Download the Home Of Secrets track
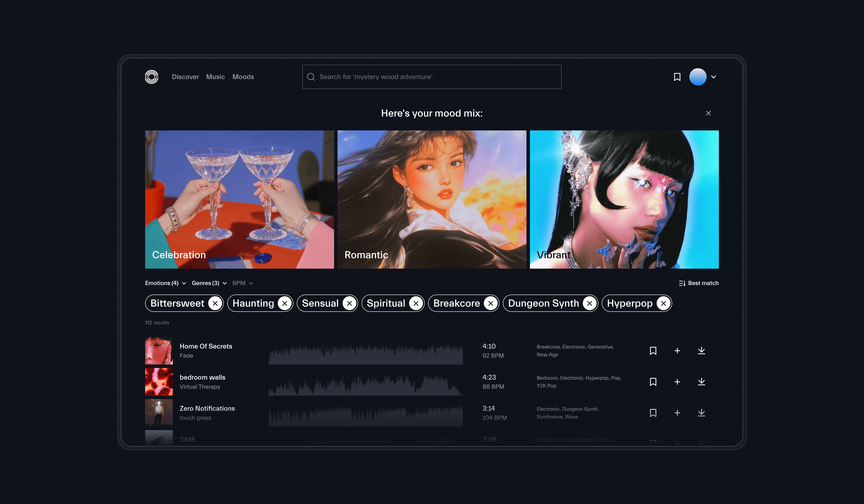 click(701, 351)
